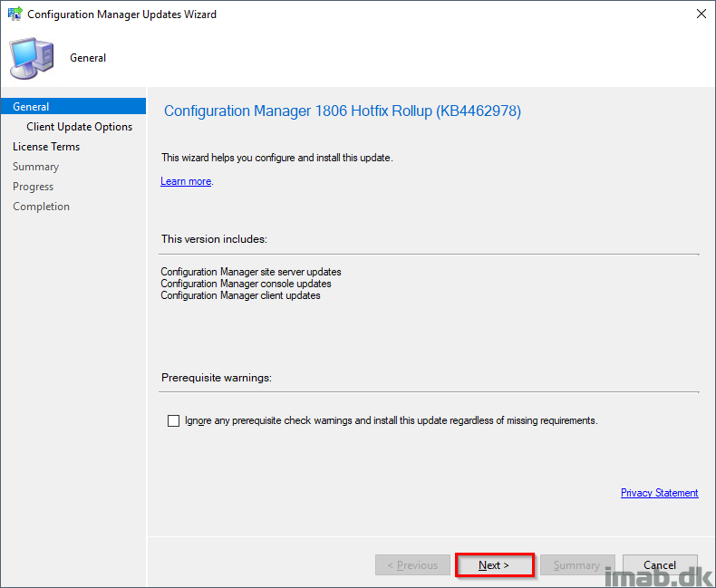Image resolution: width=716 pixels, height=588 pixels.
Task: Go to License Terms step
Action: 46,147
